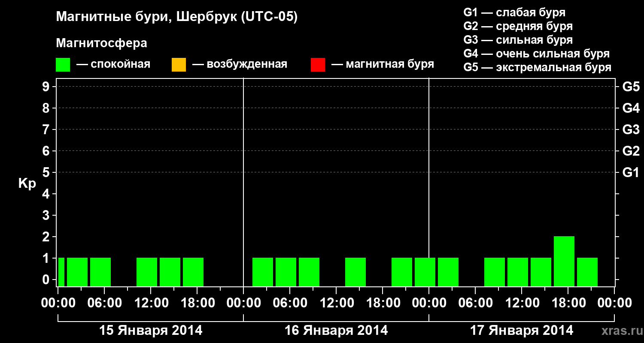Click the 'Магнитосфера' heading

coord(101,43)
